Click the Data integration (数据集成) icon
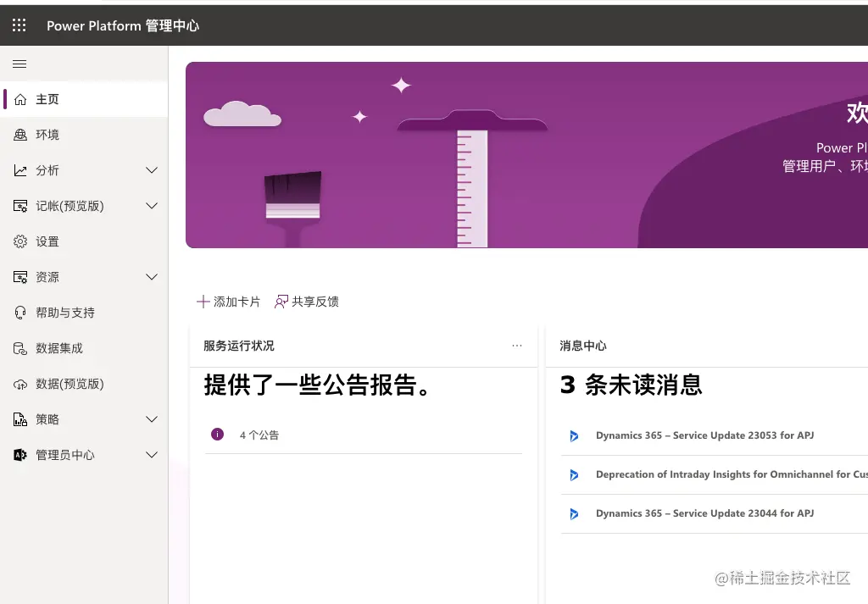 click(x=20, y=348)
